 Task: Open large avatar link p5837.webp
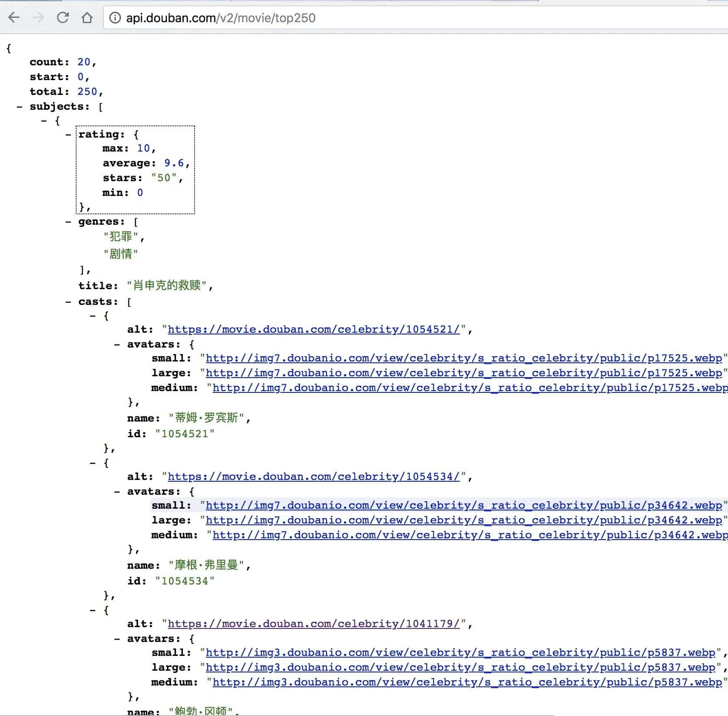point(460,668)
